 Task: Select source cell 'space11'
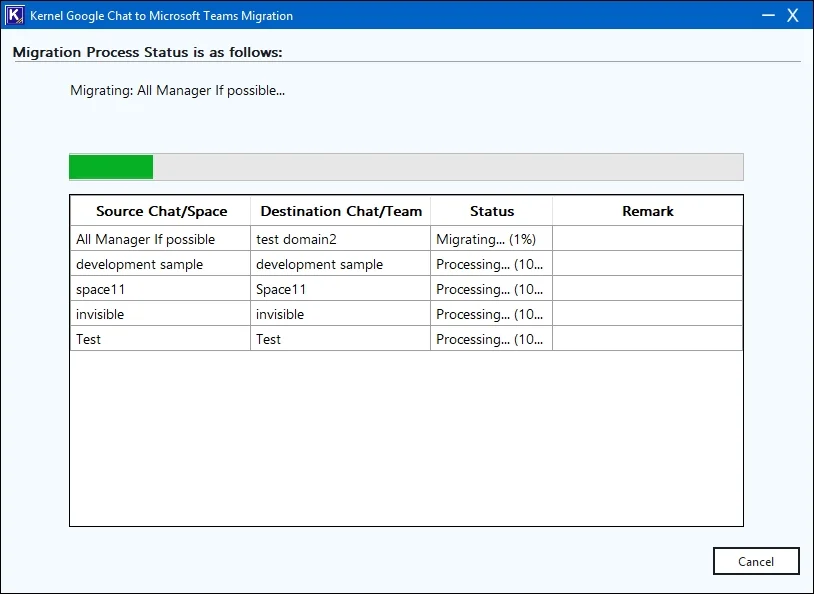click(160, 289)
